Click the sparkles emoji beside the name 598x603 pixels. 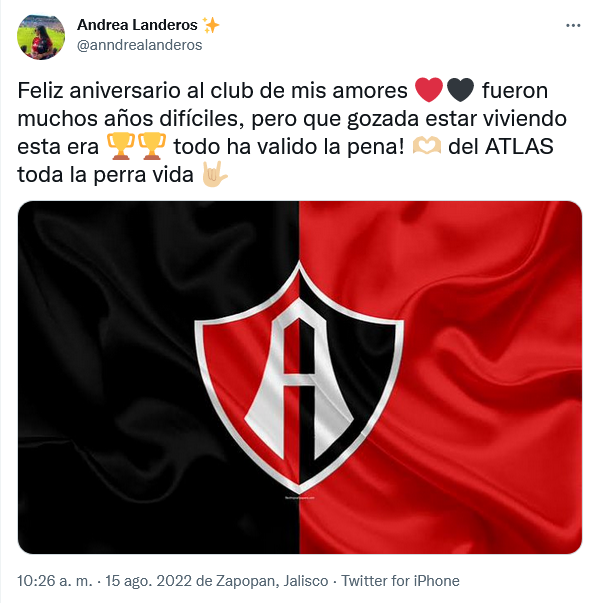tap(211, 25)
